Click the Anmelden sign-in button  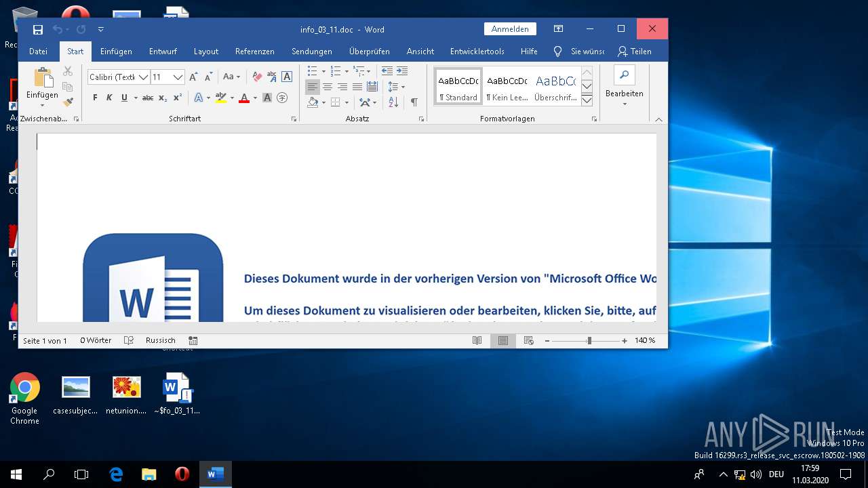510,29
